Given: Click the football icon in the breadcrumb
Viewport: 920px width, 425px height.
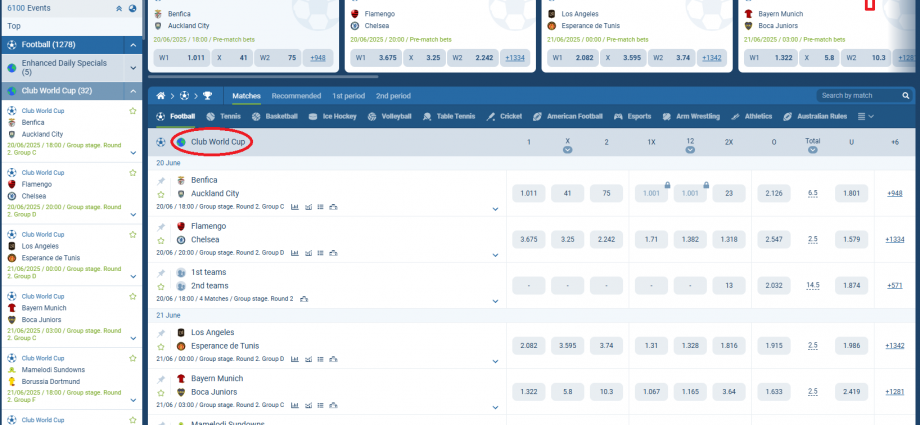Looking at the screenshot, I should 184,96.
